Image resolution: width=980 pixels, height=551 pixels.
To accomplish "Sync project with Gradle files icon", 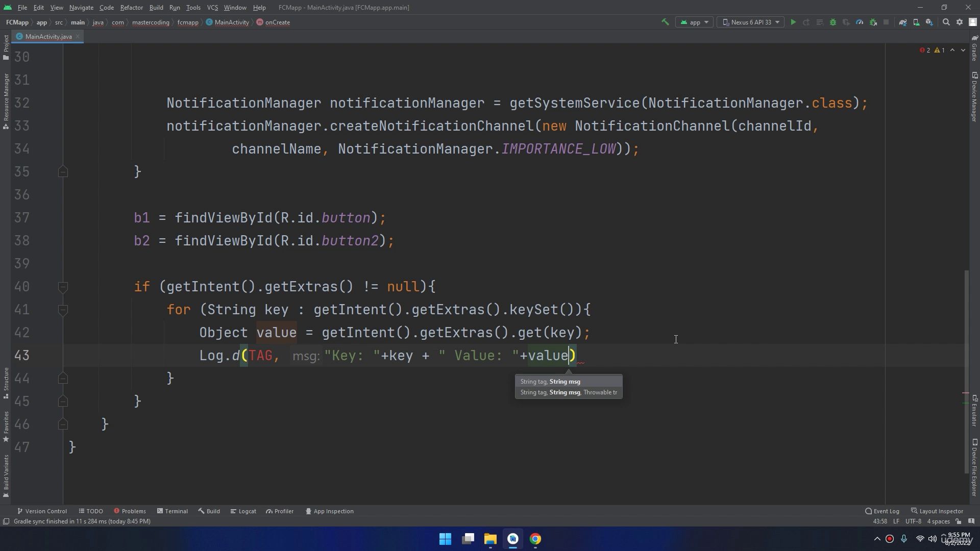I will click(903, 22).
